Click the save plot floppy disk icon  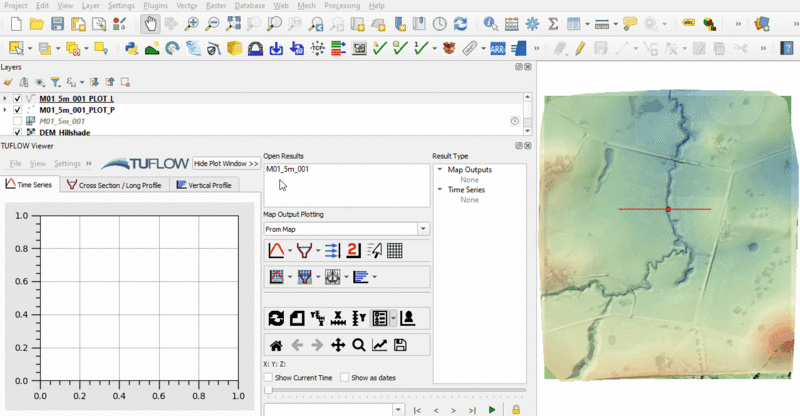(400, 345)
